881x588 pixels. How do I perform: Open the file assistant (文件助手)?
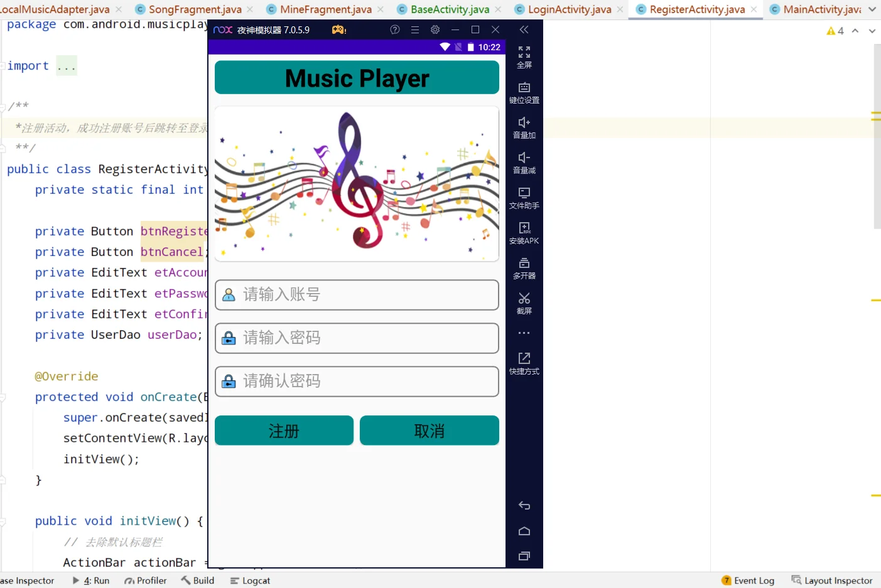tap(524, 198)
